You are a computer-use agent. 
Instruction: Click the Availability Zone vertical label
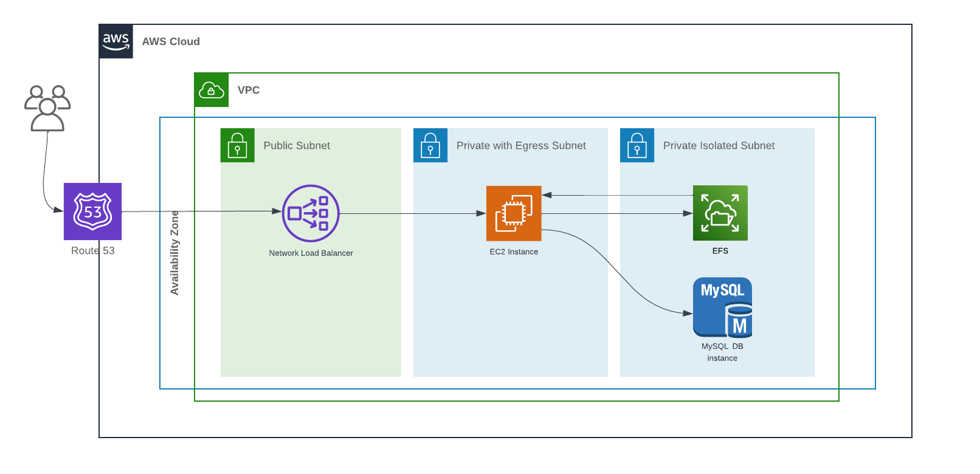[174, 253]
